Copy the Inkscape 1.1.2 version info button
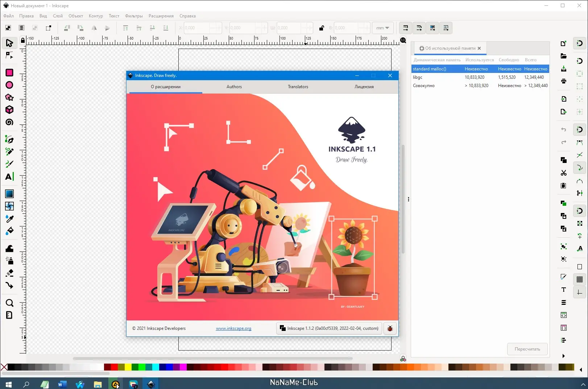588x389 pixels. [329, 328]
